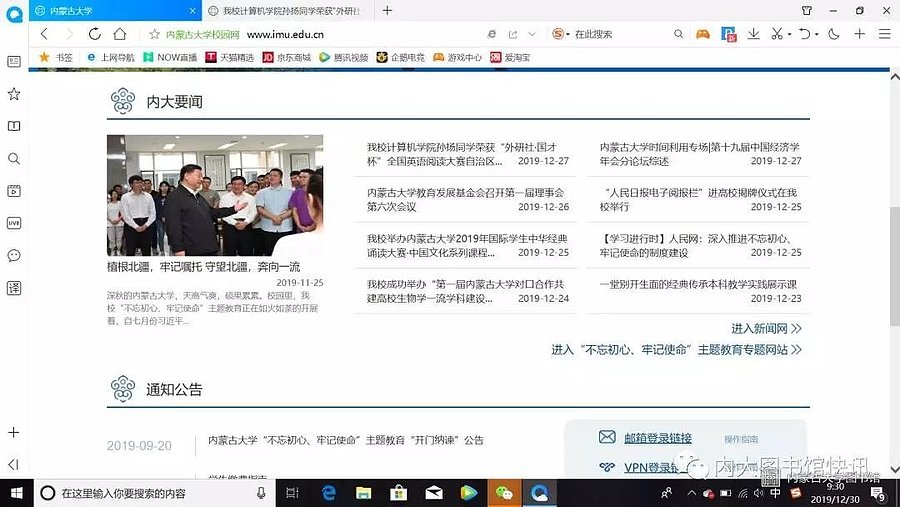Open the 京东商城 bookmark
Screen dimensions: 900x507
pyautogui.click(x=286, y=57)
